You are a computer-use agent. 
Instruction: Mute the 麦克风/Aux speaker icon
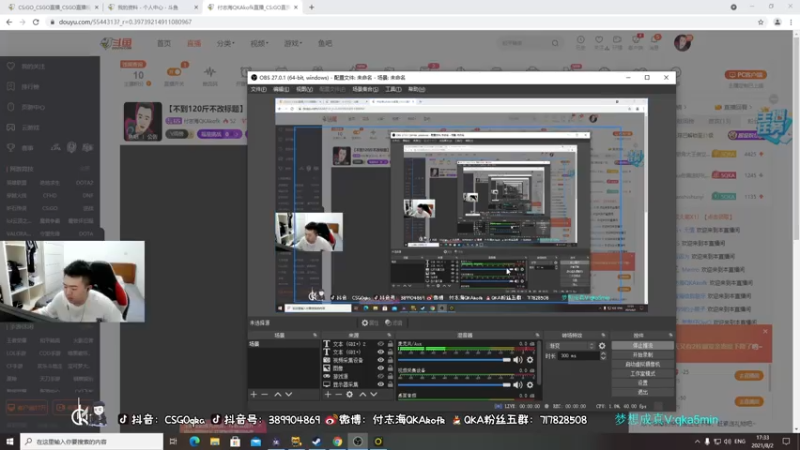tap(518, 360)
